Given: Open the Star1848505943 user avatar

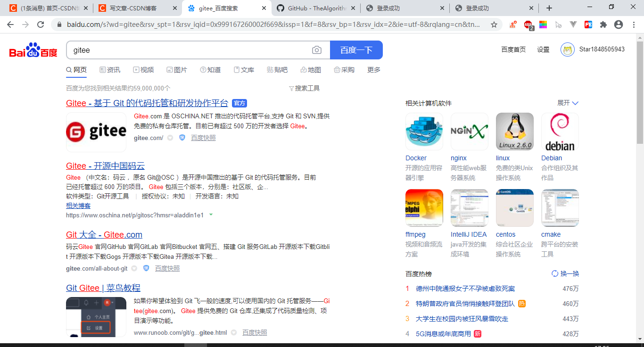Looking at the screenshot, I should pos(567,49).
